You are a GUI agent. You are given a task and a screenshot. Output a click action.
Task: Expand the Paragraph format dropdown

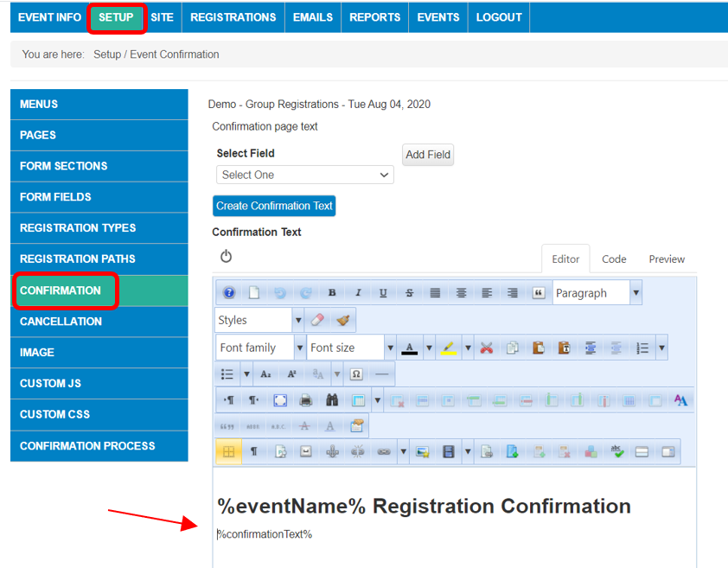click(x=635, y=293)
